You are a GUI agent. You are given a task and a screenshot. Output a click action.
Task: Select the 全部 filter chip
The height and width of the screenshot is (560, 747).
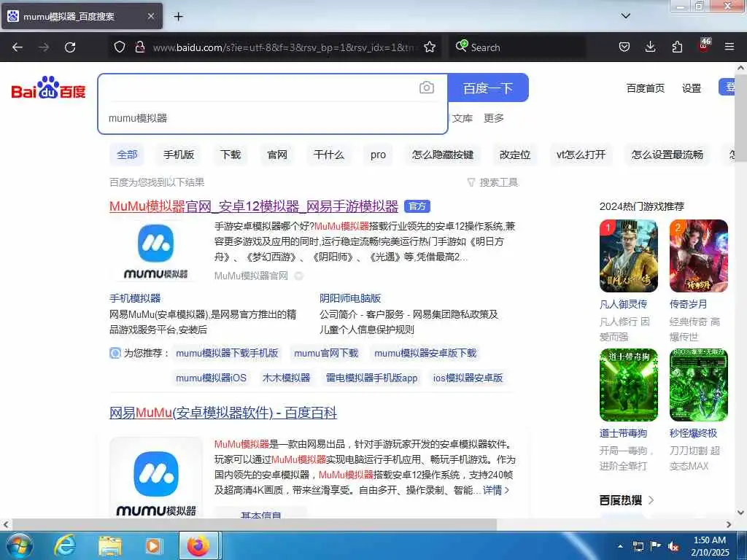pos(127,155)
